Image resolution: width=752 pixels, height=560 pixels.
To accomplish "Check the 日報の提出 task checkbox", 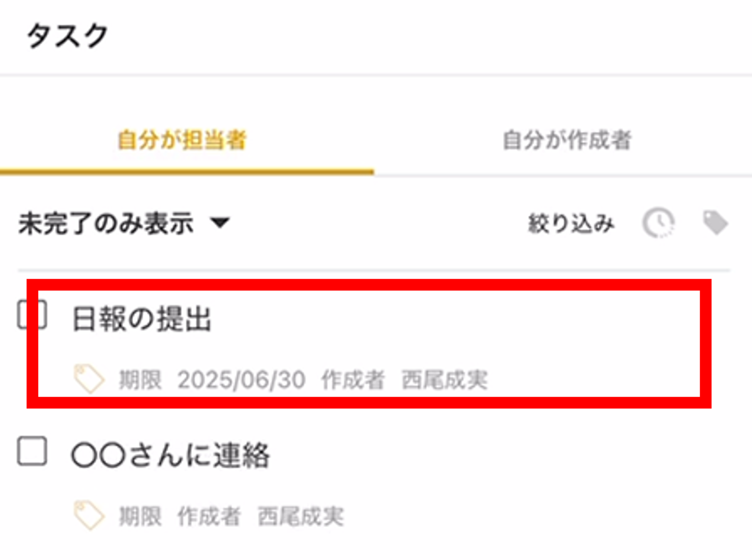I will [32, 315].
